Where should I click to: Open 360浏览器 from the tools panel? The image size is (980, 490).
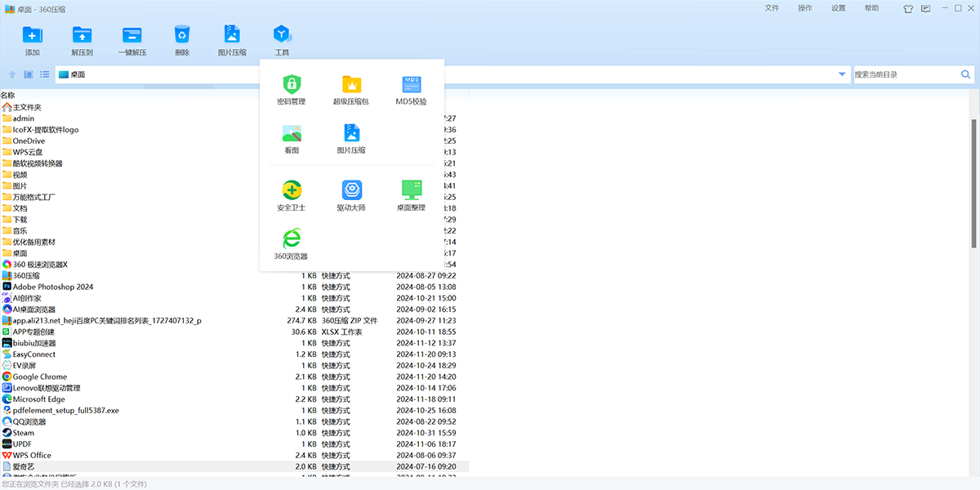tap(292, 244)
